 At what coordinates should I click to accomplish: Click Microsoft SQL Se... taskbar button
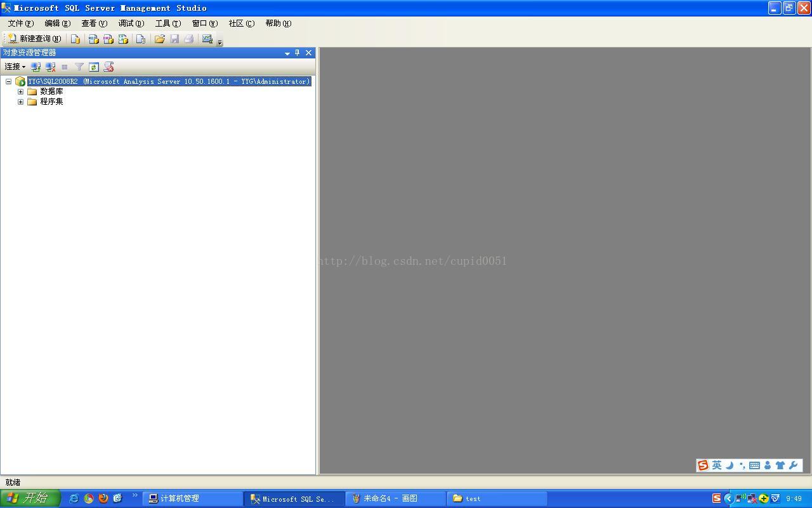[x=295, y=498]
